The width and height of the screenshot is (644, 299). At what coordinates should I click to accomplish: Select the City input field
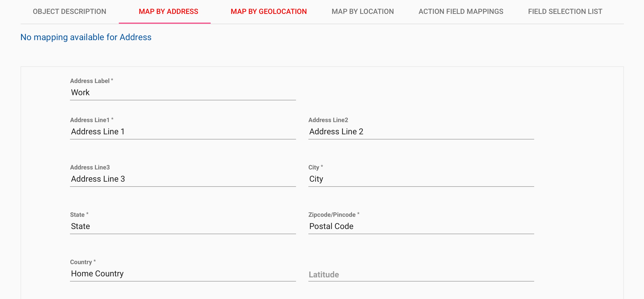pos(421,179)
